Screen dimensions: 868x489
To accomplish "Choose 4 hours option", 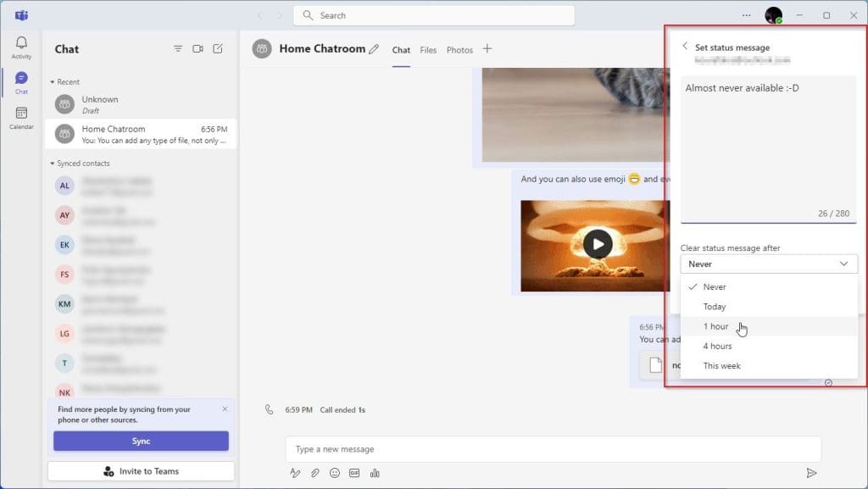I will (768, 347).
